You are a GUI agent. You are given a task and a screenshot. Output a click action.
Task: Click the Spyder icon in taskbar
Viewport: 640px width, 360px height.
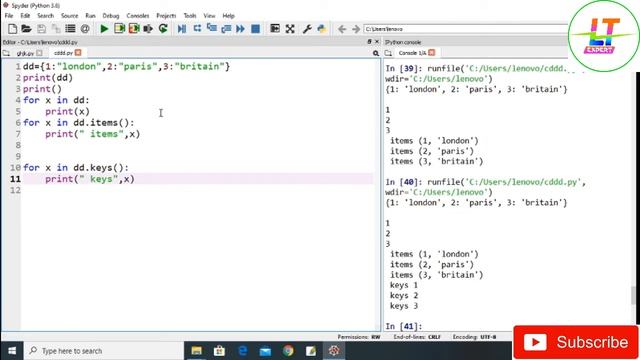(334, 351)
